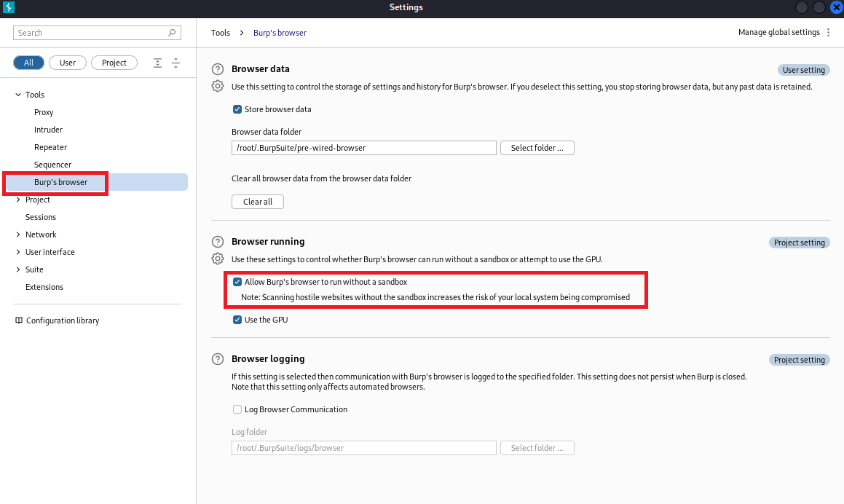
Task: Open gear options for Browser data
Action: [x=218, y=86]
